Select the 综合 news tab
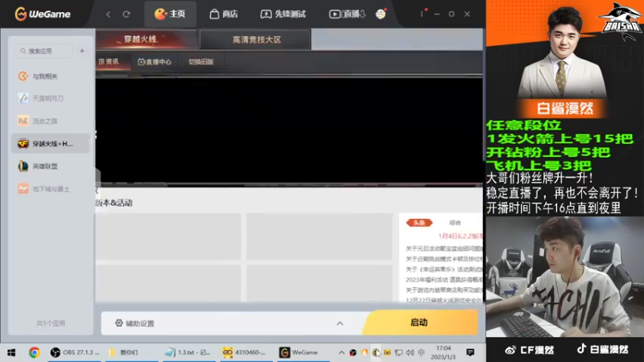 (455, 223)
